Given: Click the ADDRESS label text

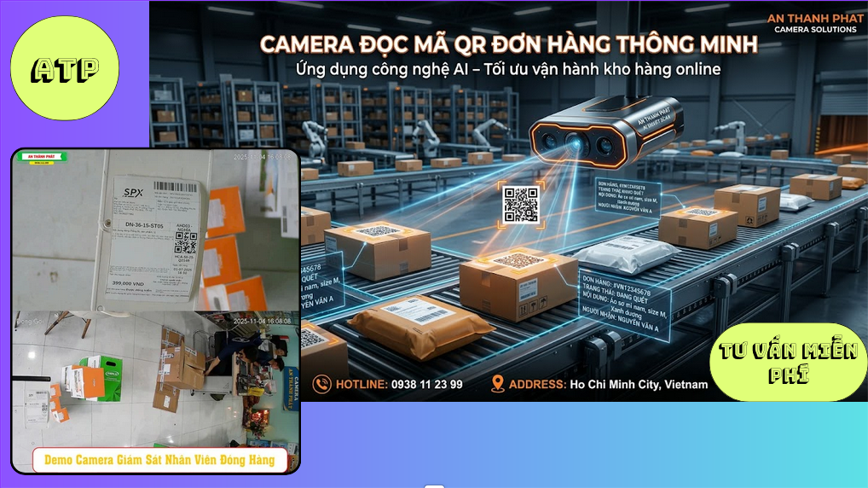Looking at the screenshot, I should [x=537, y=385].
